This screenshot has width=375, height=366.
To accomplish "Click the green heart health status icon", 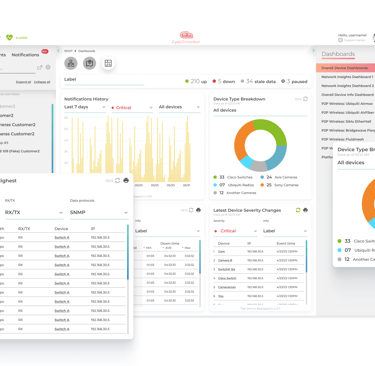I will (x=9, y=38).
